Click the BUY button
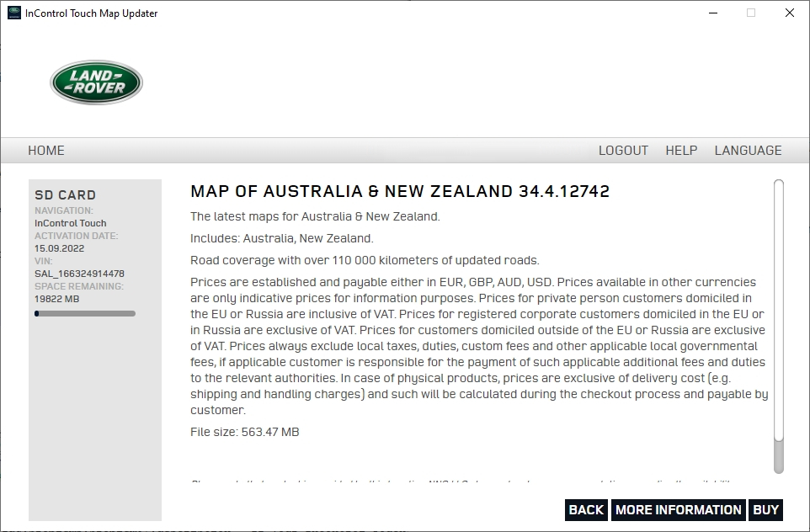 tap(765, 510)
